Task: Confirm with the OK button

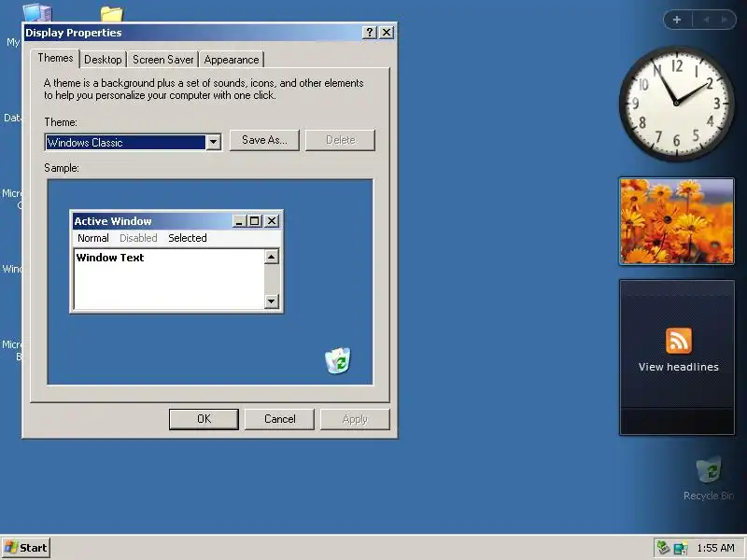Action: tap(204, 419)
